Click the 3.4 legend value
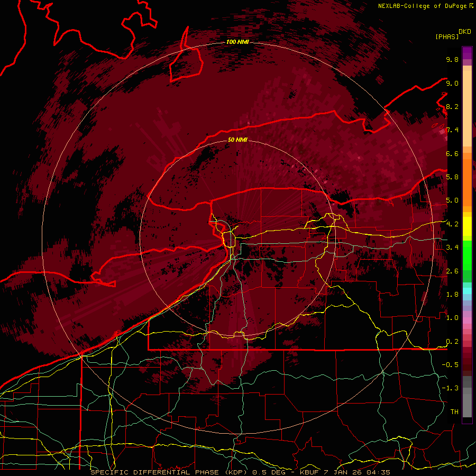476x476 pixels. 452,248
